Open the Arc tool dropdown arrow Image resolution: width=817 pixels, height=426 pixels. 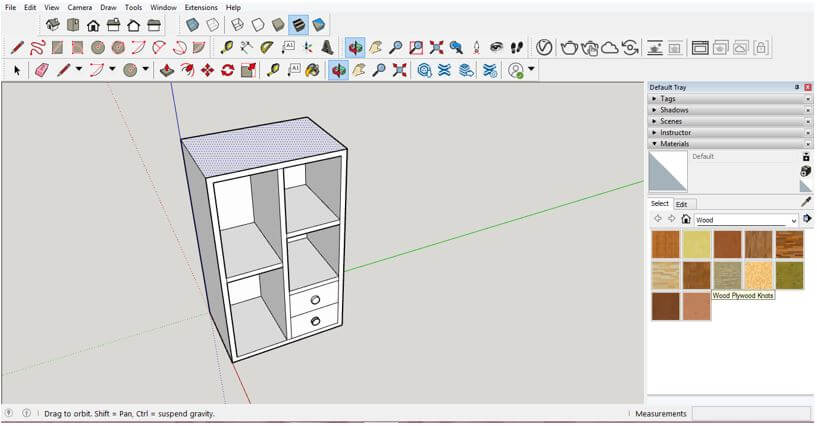click(112, 69)
